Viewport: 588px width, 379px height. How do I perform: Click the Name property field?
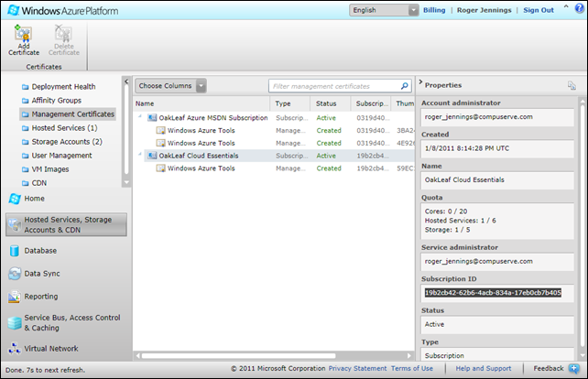click(x=497, y=180)
